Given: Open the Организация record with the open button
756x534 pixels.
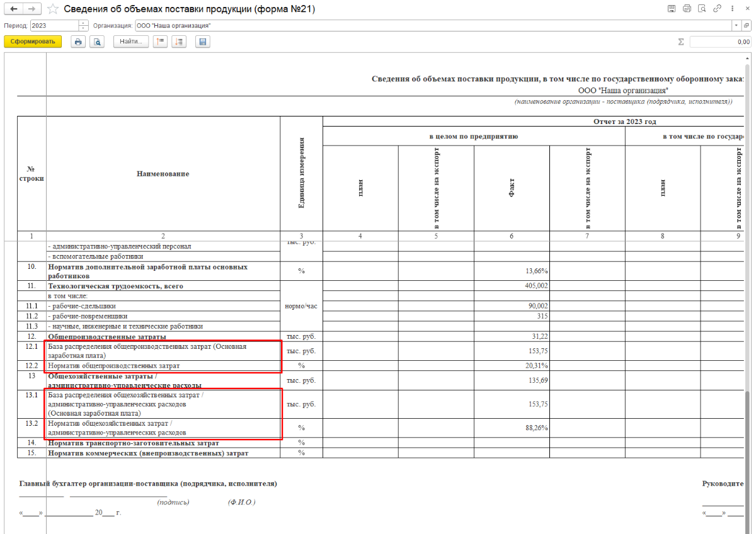Looking at the screenshot, I should (746, 25).
